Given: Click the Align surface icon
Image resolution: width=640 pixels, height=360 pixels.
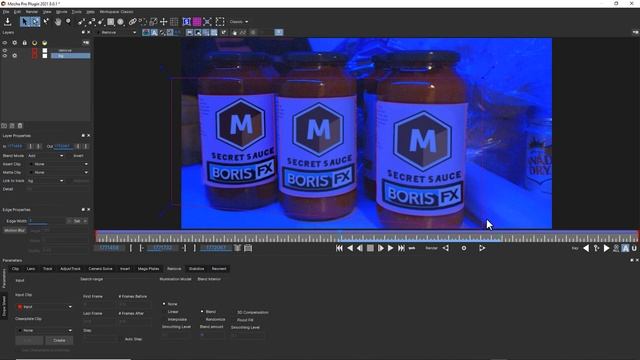Looking at the screenshot, I should tap(207, 22).
